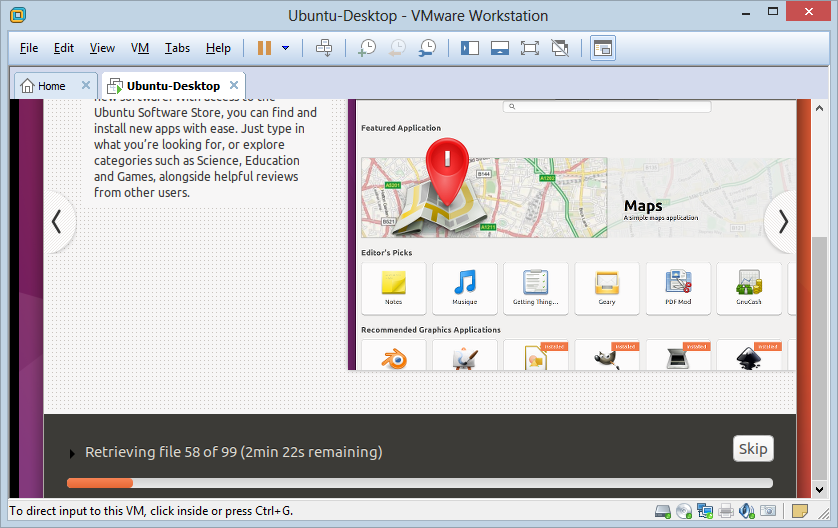Revert VM to previous snapshot icon
Image resolution: width=838 pixels, height=528 pixels.
(397, 48)
